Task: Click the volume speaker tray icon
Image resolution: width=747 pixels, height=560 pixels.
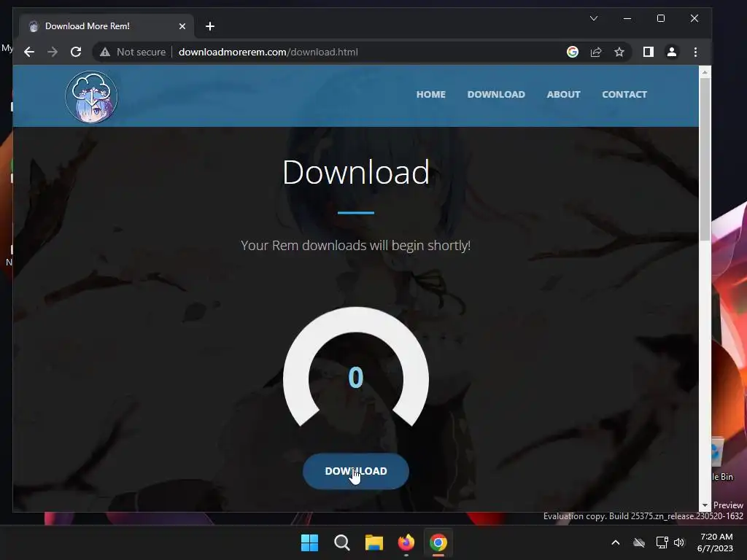Action: (679, 542)
